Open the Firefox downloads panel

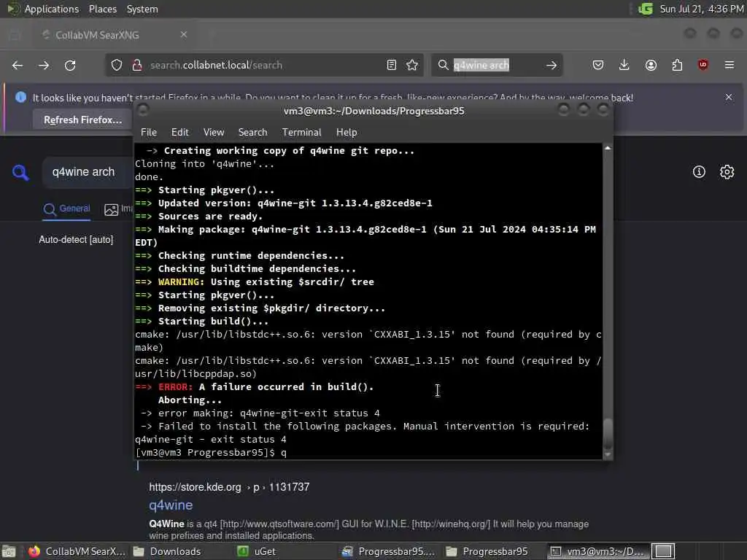[624, 65]
